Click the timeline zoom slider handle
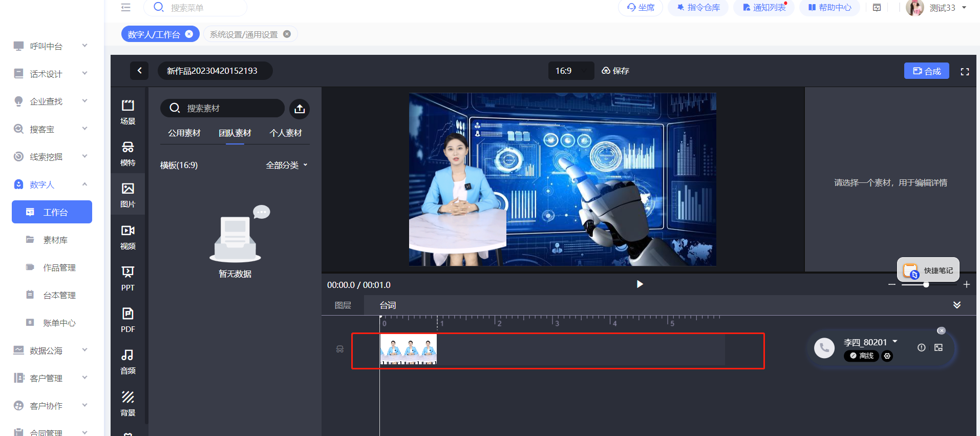980x436 pixels. click(x=926, y=284)
